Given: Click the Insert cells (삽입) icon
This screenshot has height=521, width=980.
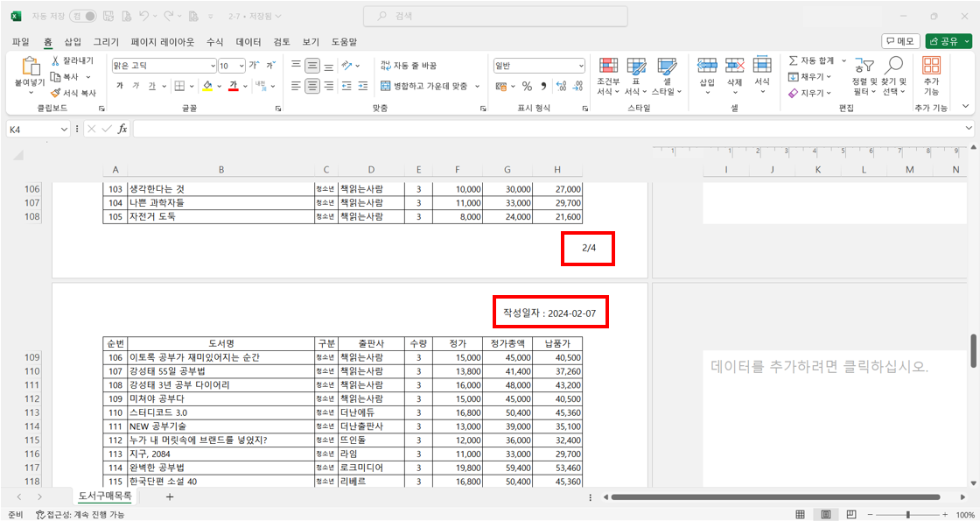Looking at the screenshot, I should click(707, 65).
